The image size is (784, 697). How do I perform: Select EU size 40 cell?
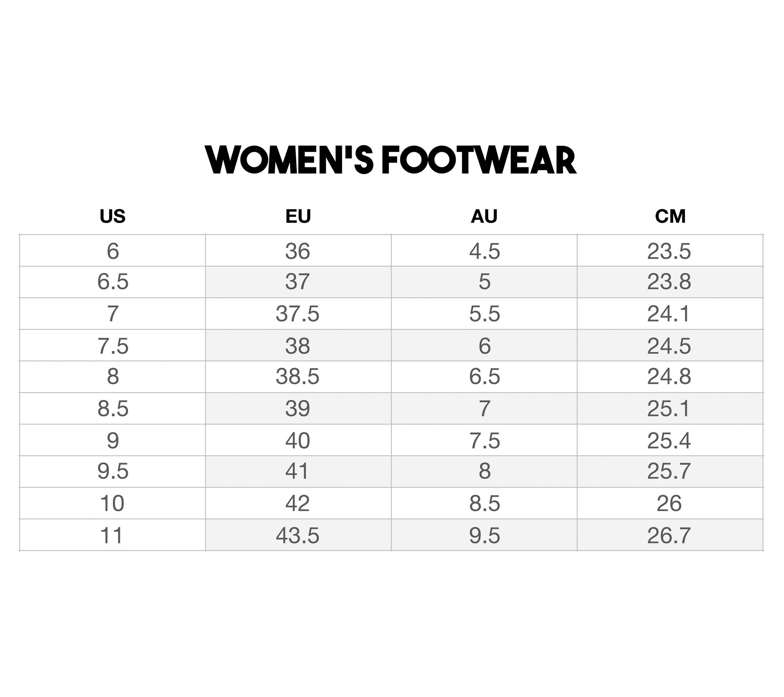[x=298, y=440]
